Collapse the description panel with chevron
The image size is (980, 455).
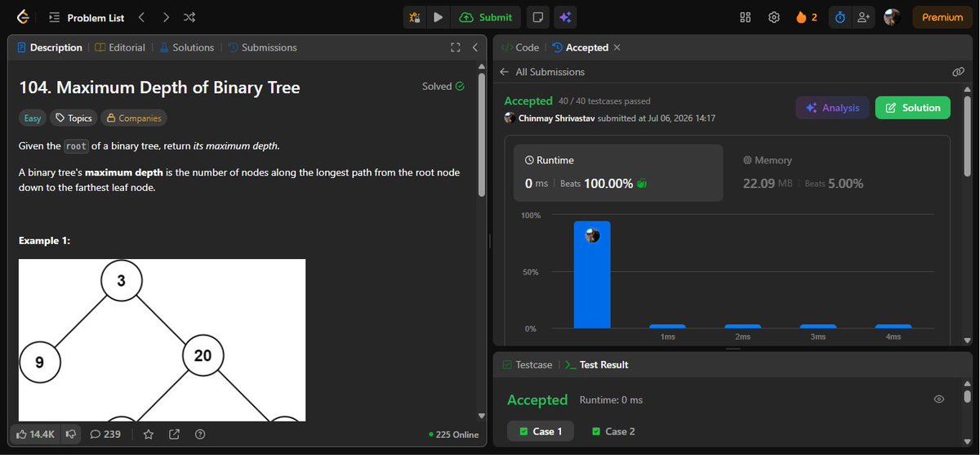(x=475, y=47)
